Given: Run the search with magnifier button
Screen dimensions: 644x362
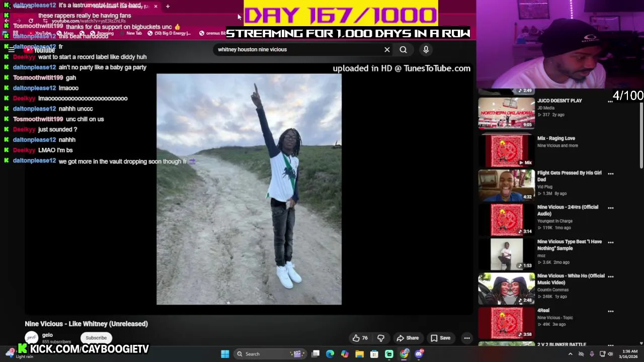Looking at the screenshot, I should coord(403,50).
